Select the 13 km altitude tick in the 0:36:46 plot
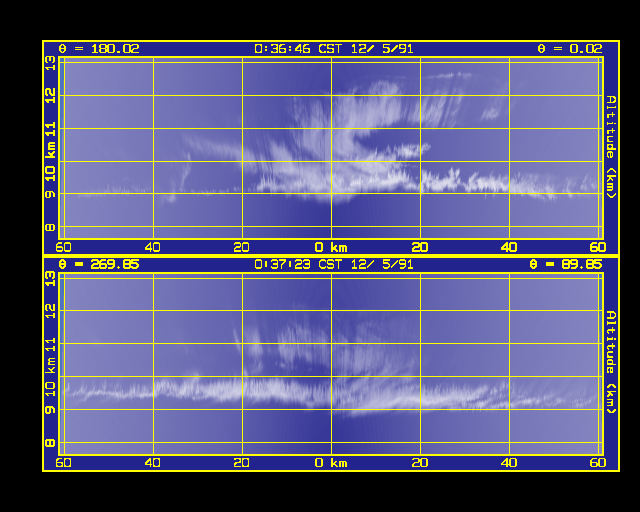640x512 pixels. click(x=50, y=63)
